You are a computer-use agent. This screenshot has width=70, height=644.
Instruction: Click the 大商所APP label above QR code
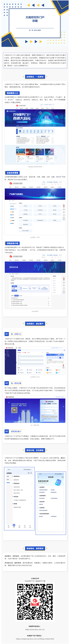click(35, 579)
